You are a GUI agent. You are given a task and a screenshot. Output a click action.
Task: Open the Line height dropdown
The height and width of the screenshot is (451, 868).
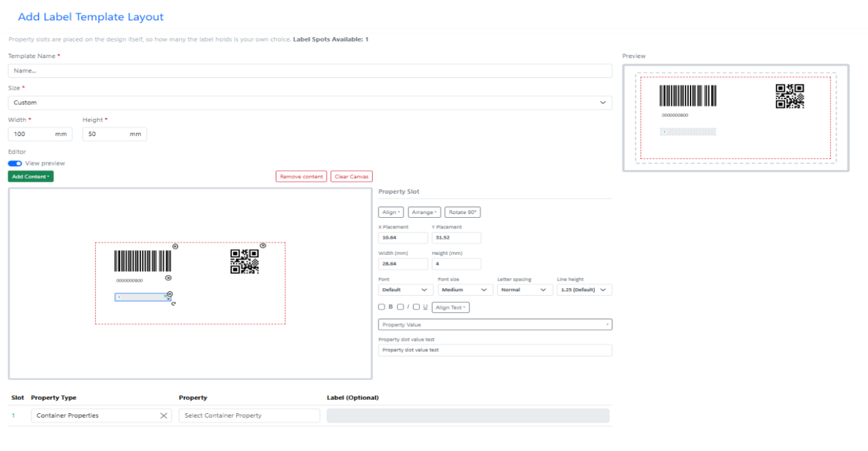[x=584, y=290]
